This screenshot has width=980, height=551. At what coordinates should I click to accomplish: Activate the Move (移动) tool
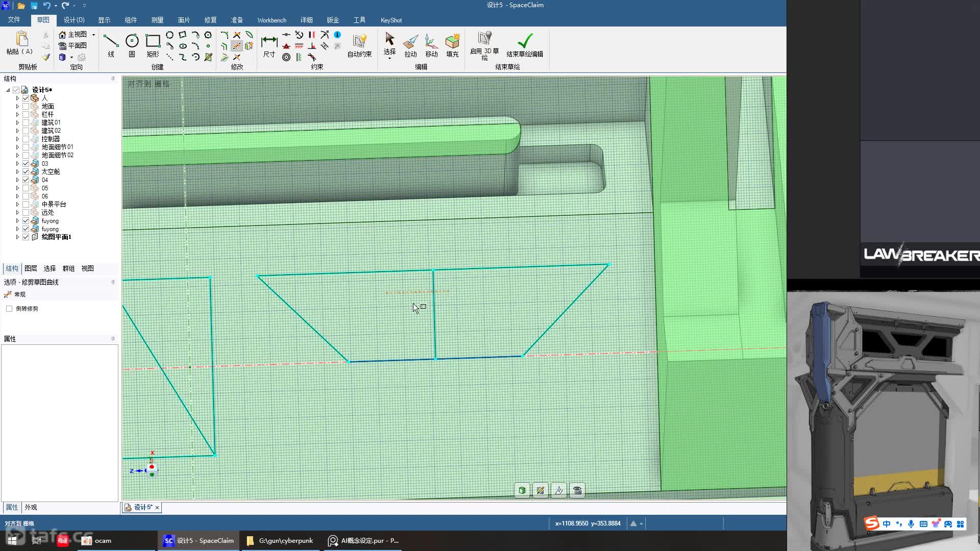[x=431, y=45]
